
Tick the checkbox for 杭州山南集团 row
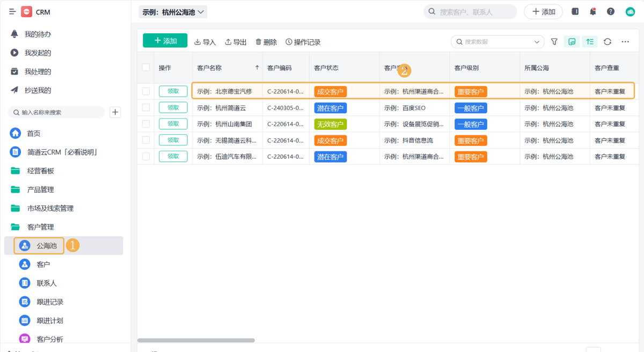coord(146,124)
